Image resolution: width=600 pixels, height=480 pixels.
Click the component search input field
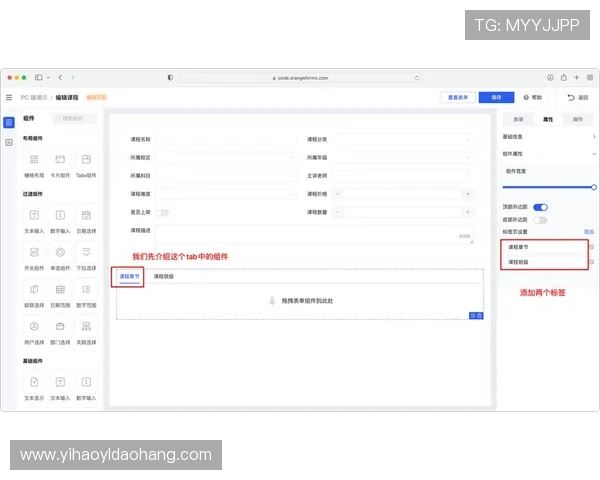click(x=75, y=118)
